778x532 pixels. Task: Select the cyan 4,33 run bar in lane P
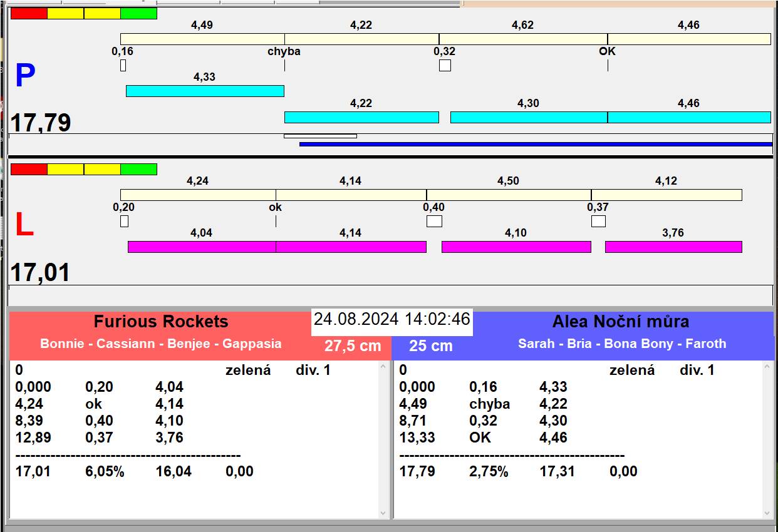tap(205, 91)
